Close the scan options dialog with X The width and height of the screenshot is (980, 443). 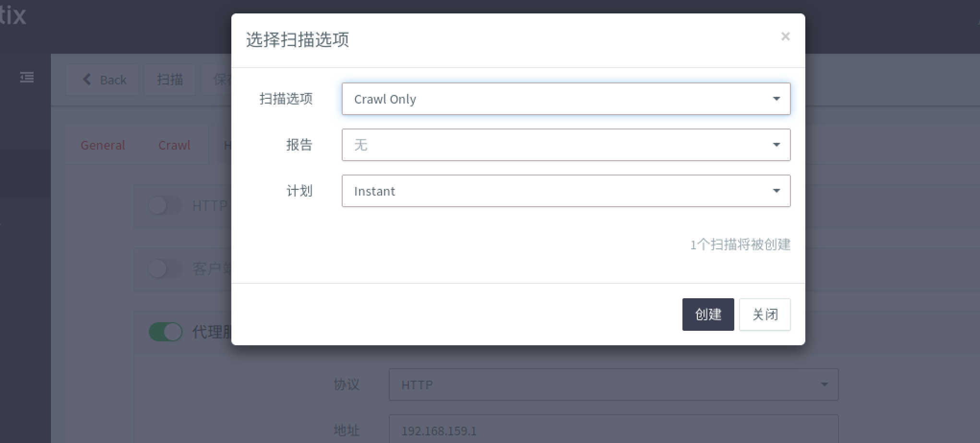pyautogui.click(x=785, y=36)
